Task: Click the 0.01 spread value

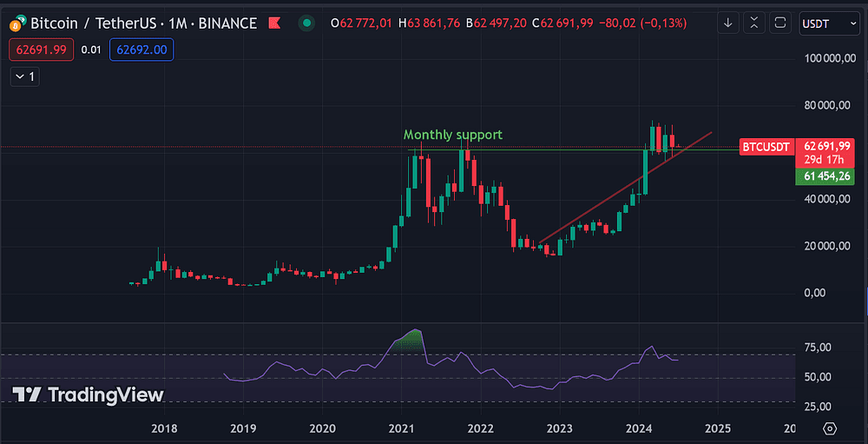Action: [x=91, y=50]
